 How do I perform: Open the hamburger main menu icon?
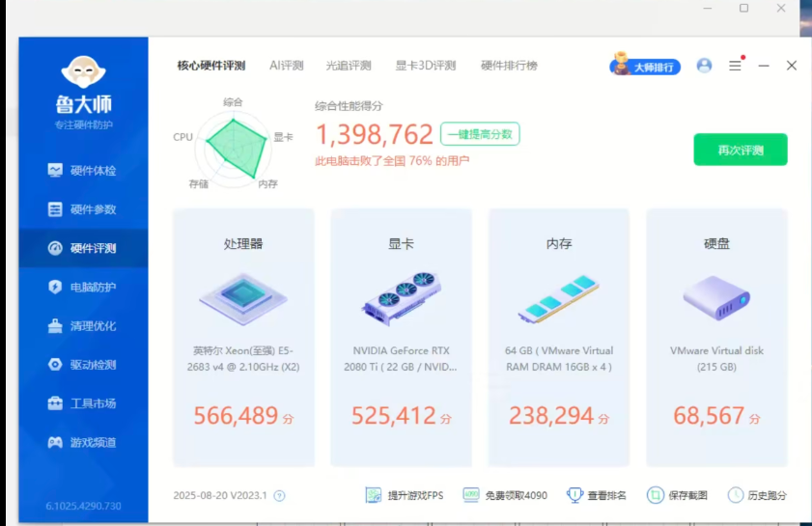[x=735, y=66]
